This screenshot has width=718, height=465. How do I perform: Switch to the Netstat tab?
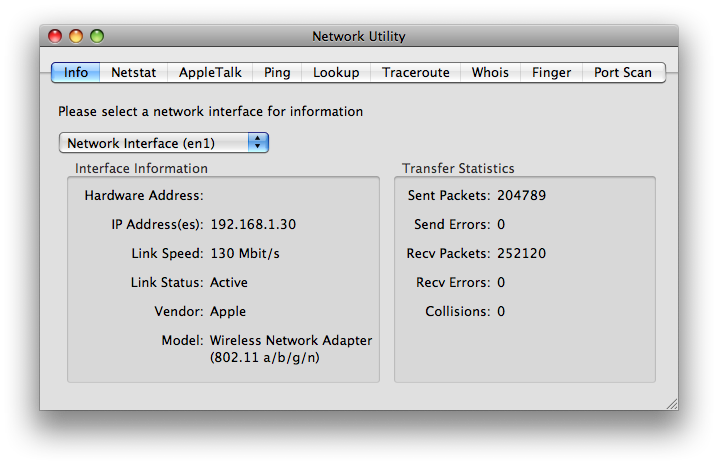point(133,72)
